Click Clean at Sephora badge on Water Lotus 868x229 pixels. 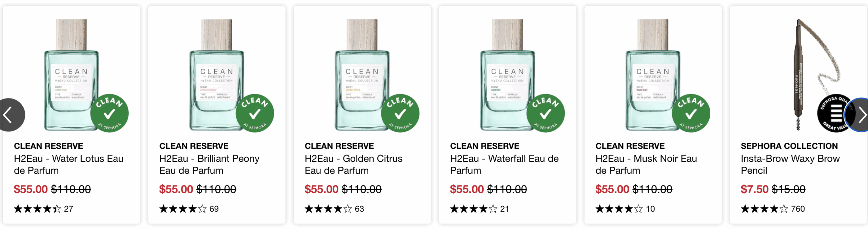pos(109,113)
